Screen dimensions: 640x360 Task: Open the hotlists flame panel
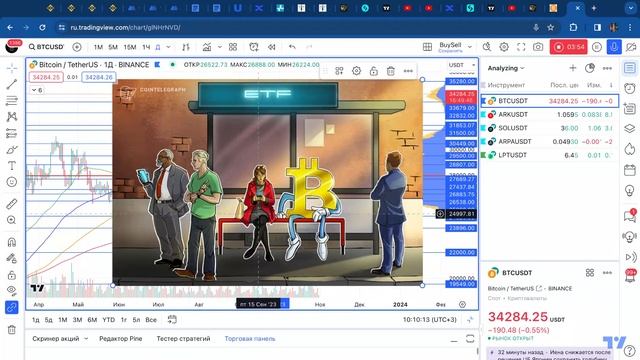pos(629,149)
